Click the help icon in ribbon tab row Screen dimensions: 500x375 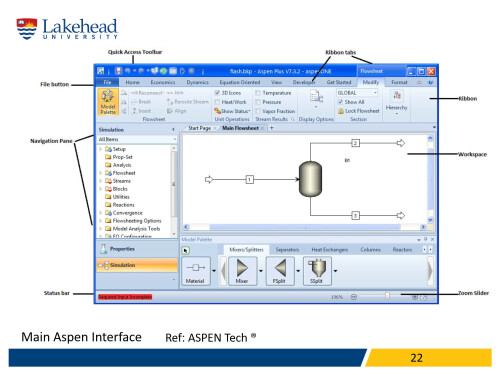(431, 82)
